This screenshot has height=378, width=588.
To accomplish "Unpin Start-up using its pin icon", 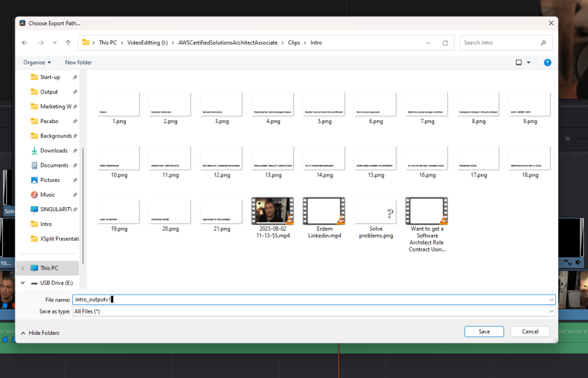I will click(75, 77).
